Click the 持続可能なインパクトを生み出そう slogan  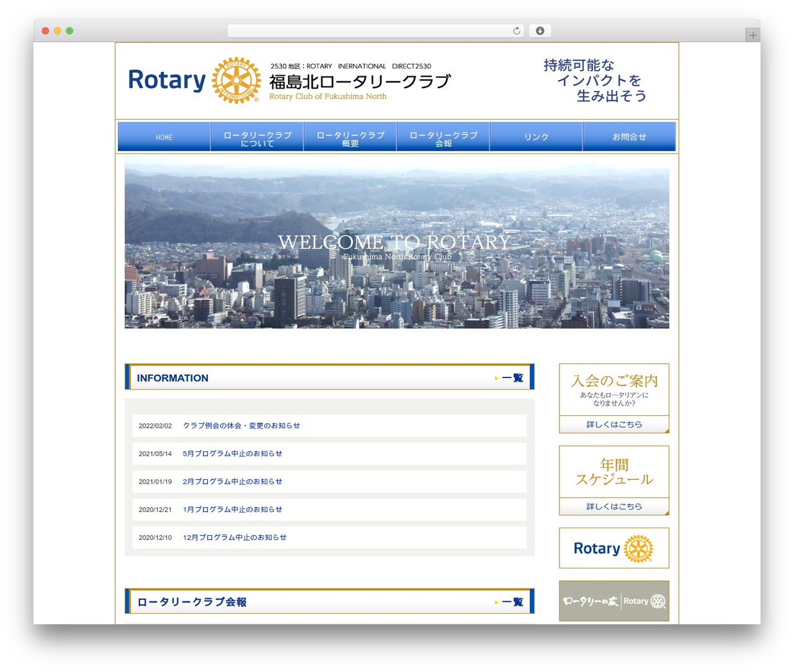595,81
